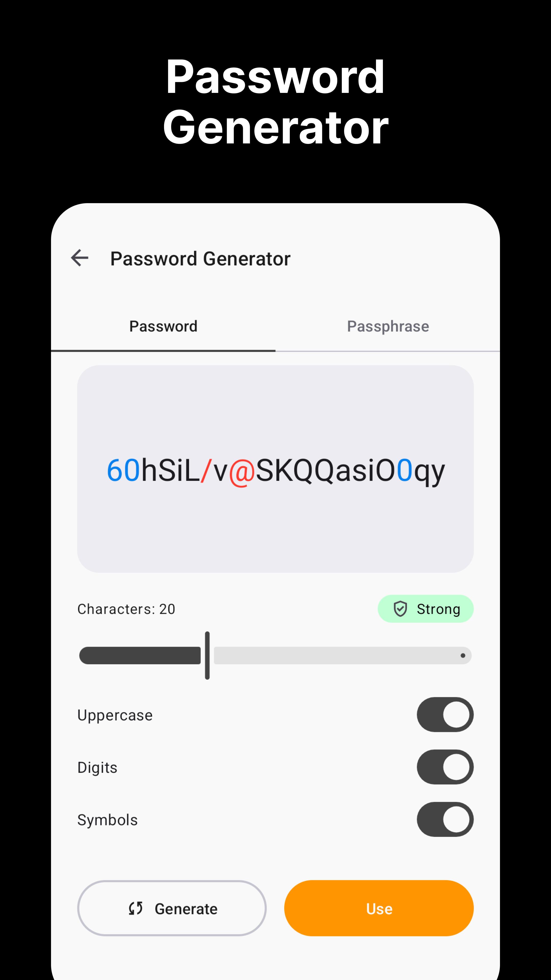
Task: Click the shield icon in Strong badge
Action: click(400, 609)
